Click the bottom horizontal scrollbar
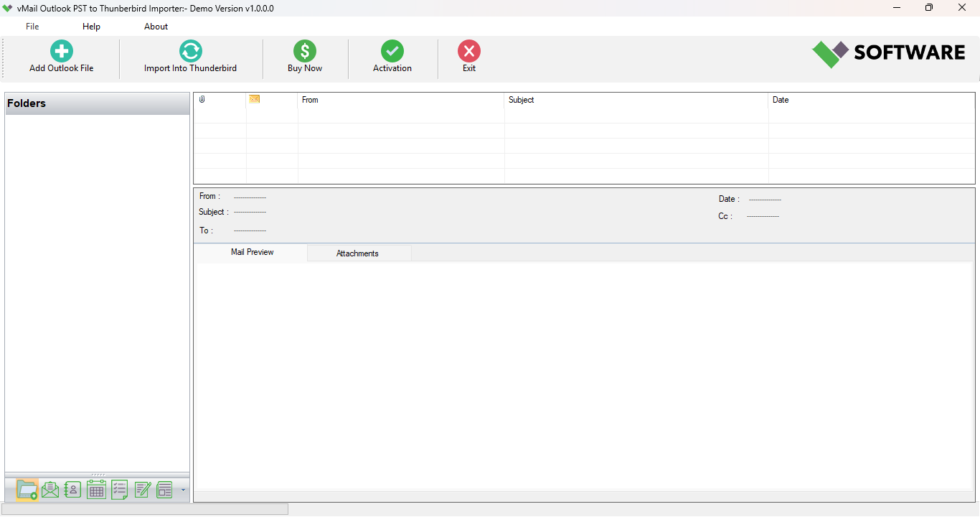Screen dimensions: 980x517 click(143, 508)
